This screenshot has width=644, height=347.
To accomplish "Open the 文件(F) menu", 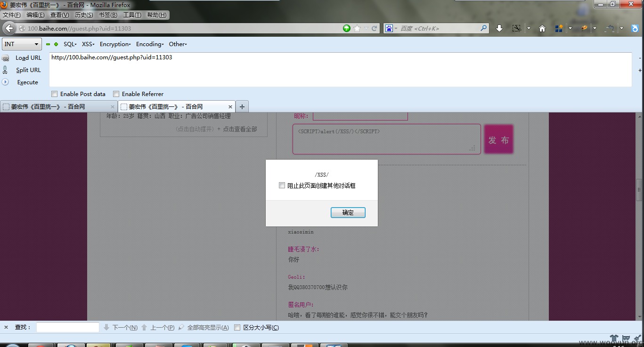I will 12,15.
